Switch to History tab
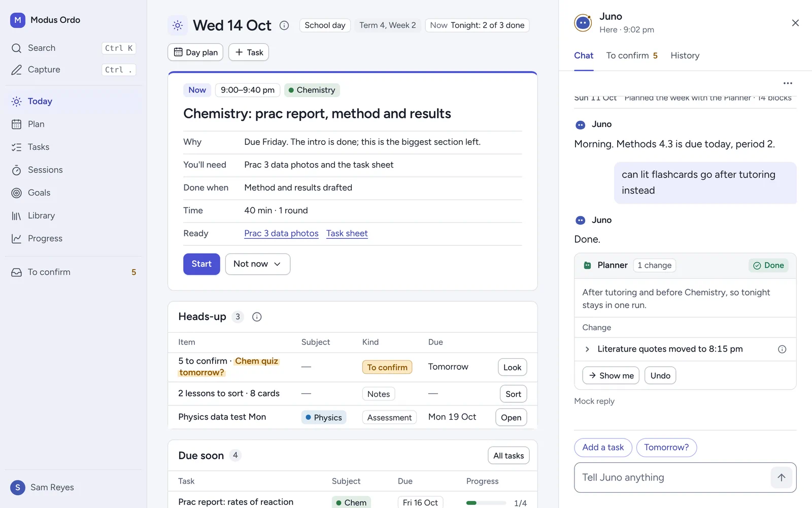 tap(685, 55)
